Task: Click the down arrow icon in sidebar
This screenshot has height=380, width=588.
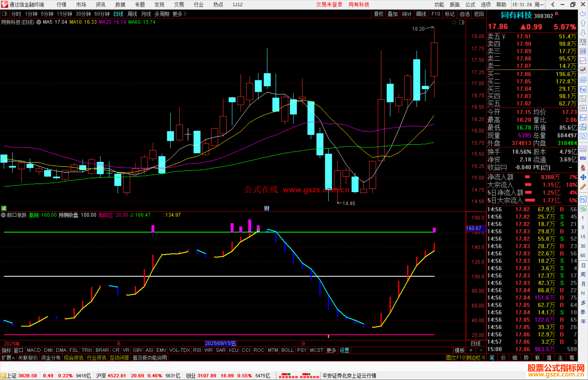Action: [x=583, y=33]
